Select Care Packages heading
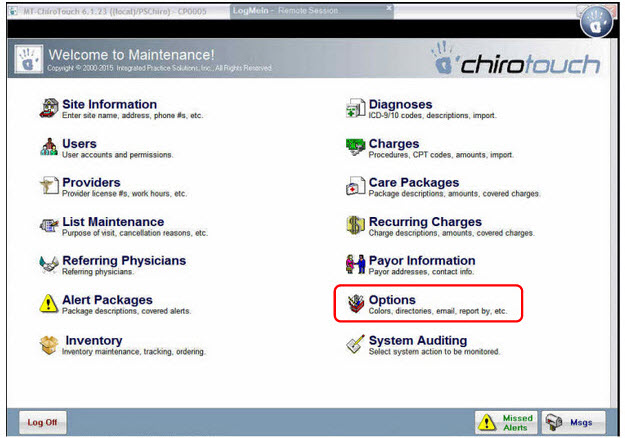The width and height of the screenshot is (625, 438). (414, 183)
